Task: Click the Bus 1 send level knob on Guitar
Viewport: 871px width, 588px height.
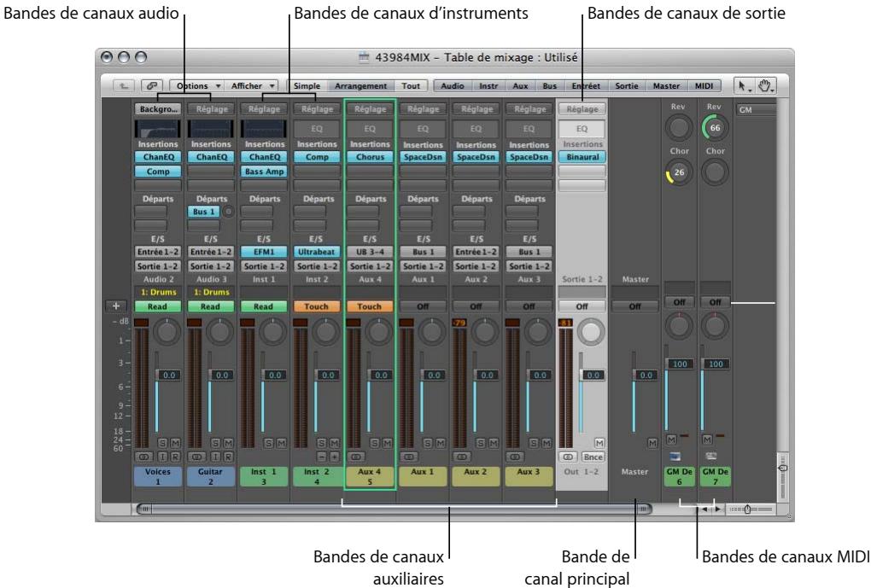Action: [228, 212]
